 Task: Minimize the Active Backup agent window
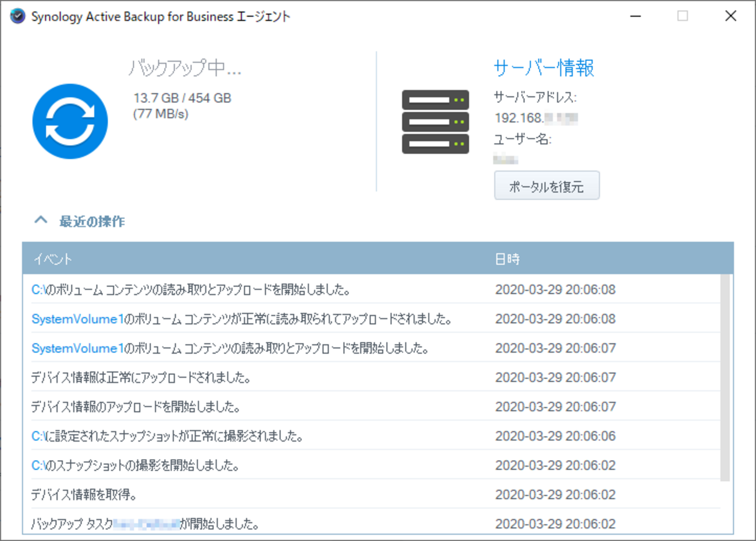[636, 16]
